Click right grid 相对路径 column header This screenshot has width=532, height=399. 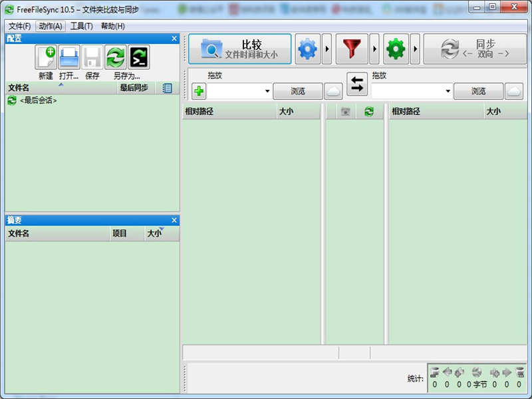(x=436, y=112)
